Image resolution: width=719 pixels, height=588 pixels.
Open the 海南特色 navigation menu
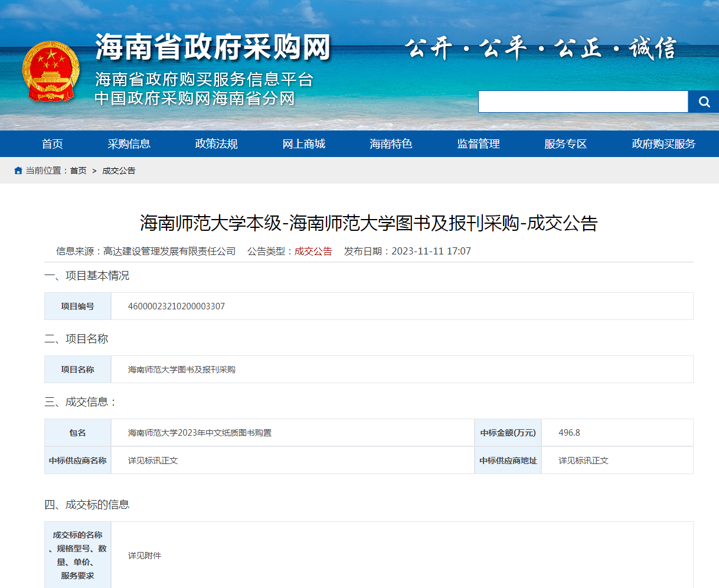click(391, 144)
